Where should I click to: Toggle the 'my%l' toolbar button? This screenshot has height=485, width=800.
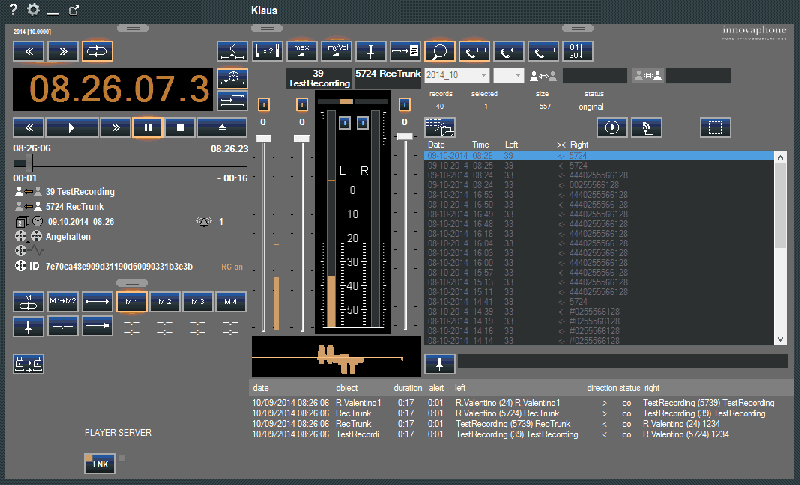[x=337, y=52]
